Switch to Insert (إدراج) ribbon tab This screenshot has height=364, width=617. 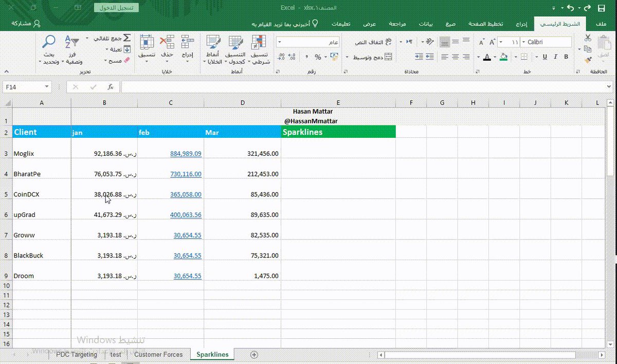pos(521,24)
